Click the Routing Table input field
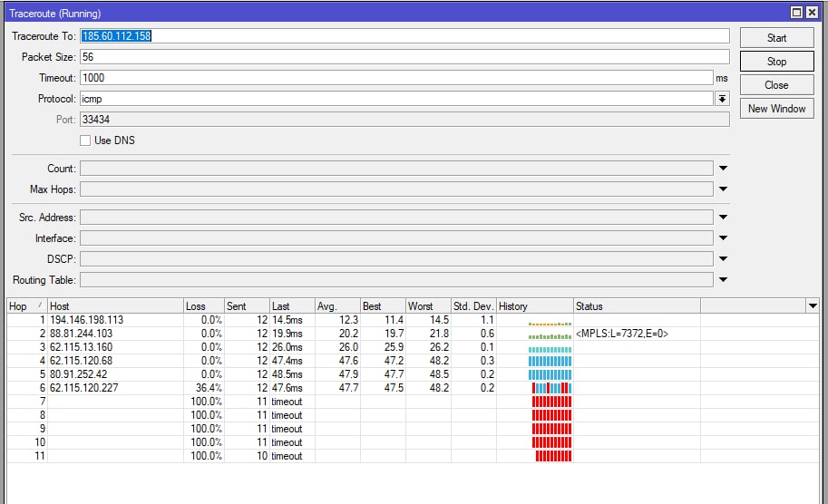The image size is (828, 504). (396, 280)
